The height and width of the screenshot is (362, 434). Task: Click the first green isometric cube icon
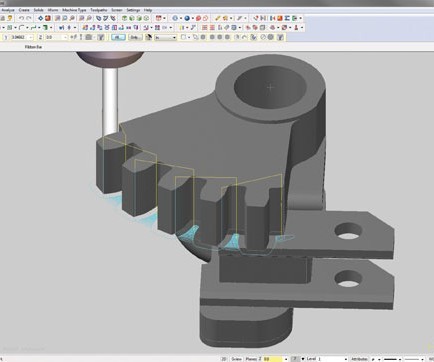[124, 18]
